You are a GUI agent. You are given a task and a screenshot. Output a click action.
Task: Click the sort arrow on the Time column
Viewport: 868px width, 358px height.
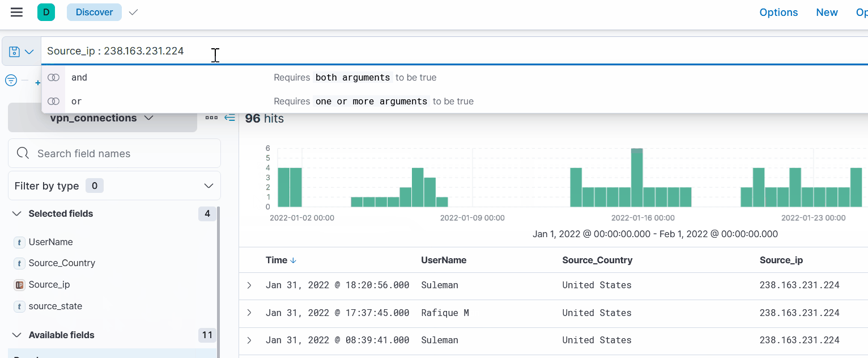pos(293,260)
